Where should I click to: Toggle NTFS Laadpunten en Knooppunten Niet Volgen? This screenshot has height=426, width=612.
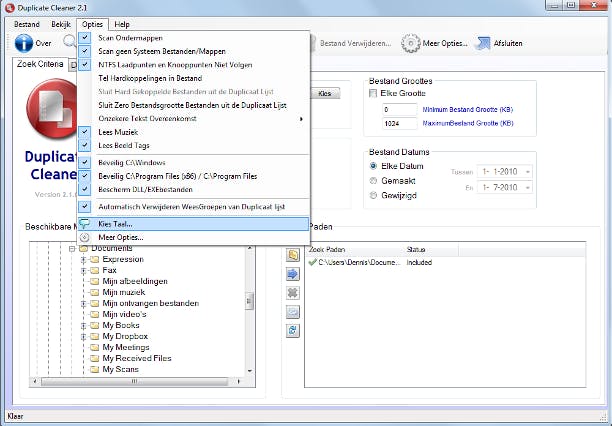point(194,65)
